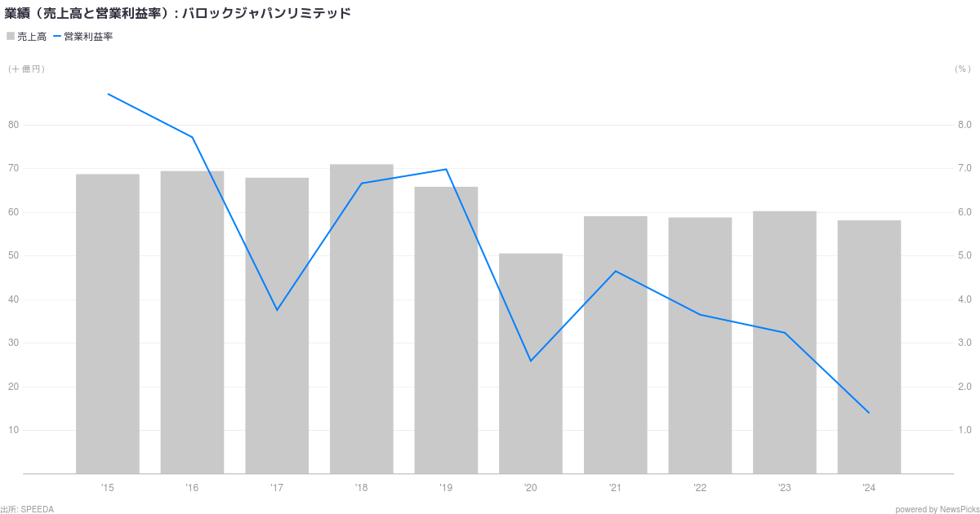Select the '16 sales bar
Image resolution: width=980 pixels, height=514 pixels.
pos(192,322)
